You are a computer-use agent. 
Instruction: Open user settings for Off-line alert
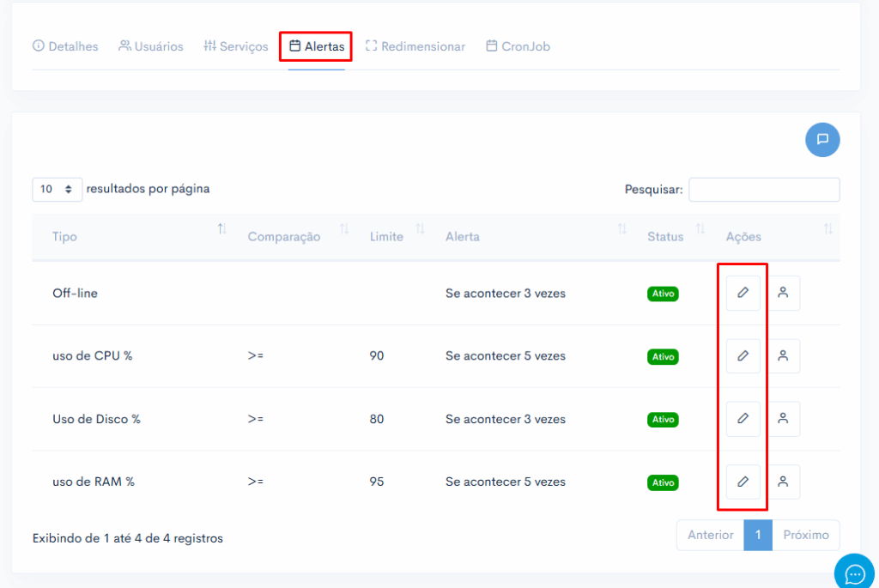coord(783,293)
